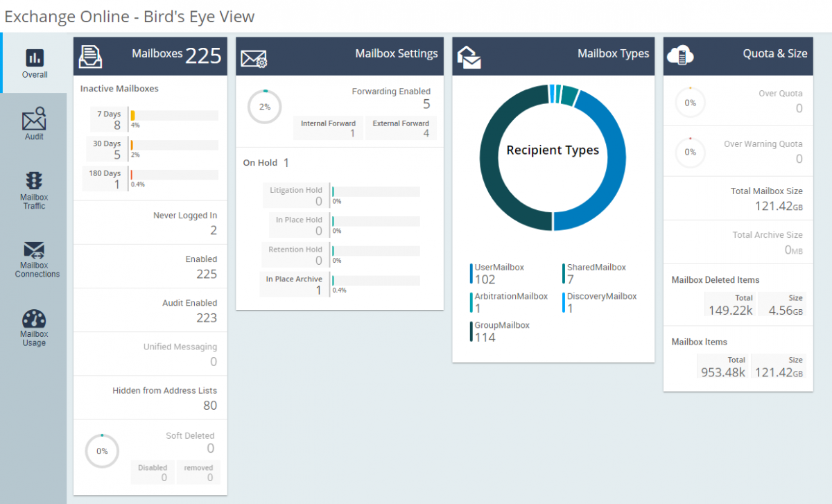Screen dimensions: 832x504
Task: Select the SharedMailbox legend entry
Action: tap(593, 274)
